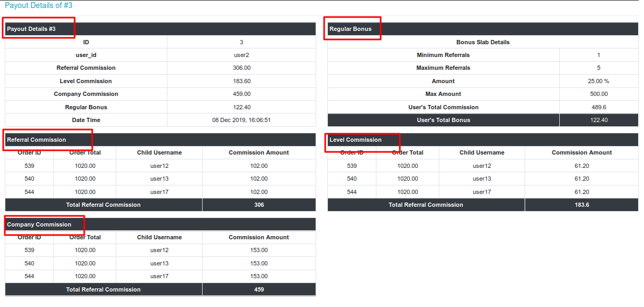Select the 'Max Amount' value 500.00
644x307 pixels.
[x=599, y=94]
